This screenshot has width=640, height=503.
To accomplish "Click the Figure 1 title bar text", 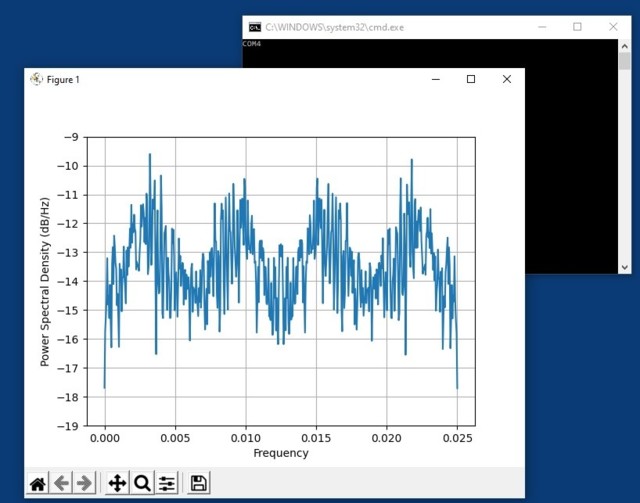I will coord(63,80).
